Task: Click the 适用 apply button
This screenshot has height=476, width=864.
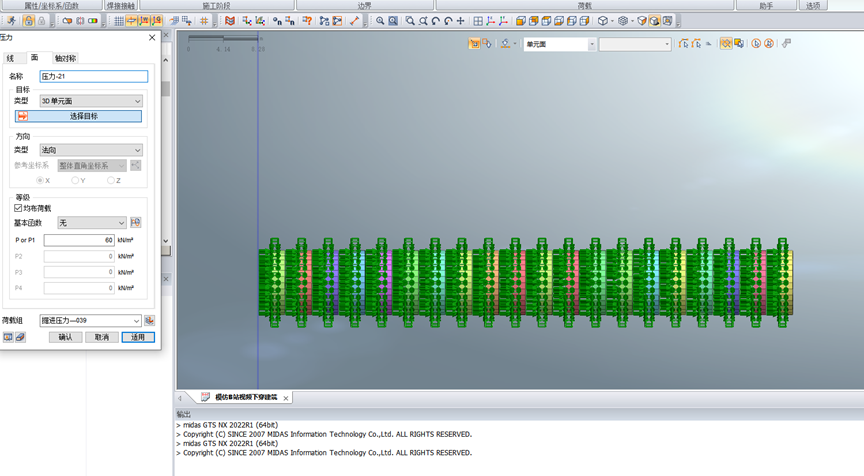Action: coord(138,337)
